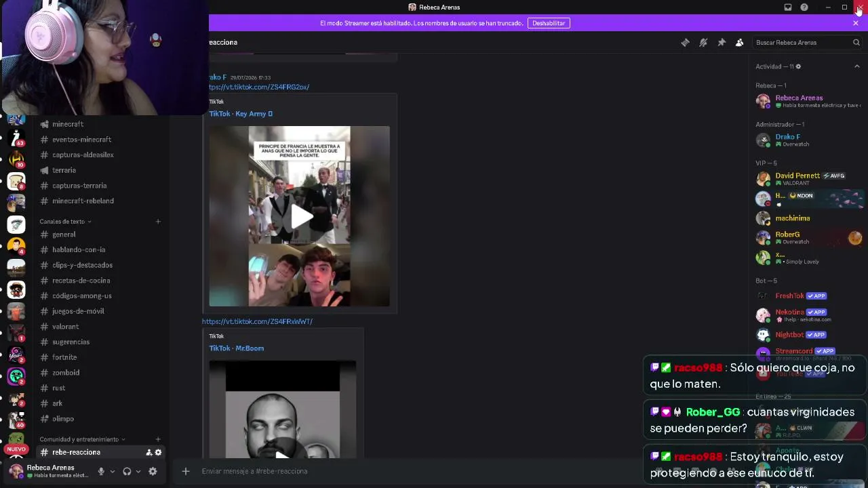Create channel in Comunidad y entretenimiento
Viewport: 868px width, 488px height.
tap(158, 439)
